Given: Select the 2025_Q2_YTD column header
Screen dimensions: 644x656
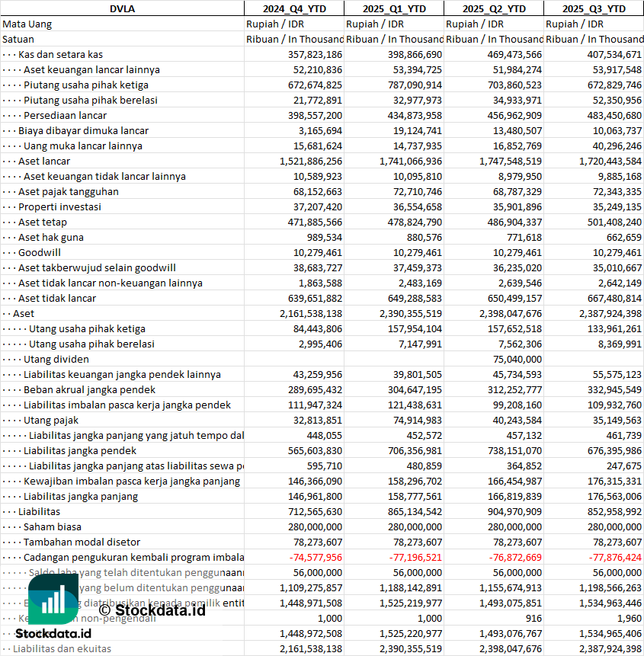Looking at the screenshot, I should pyautogui.click(x=494, y=9).
